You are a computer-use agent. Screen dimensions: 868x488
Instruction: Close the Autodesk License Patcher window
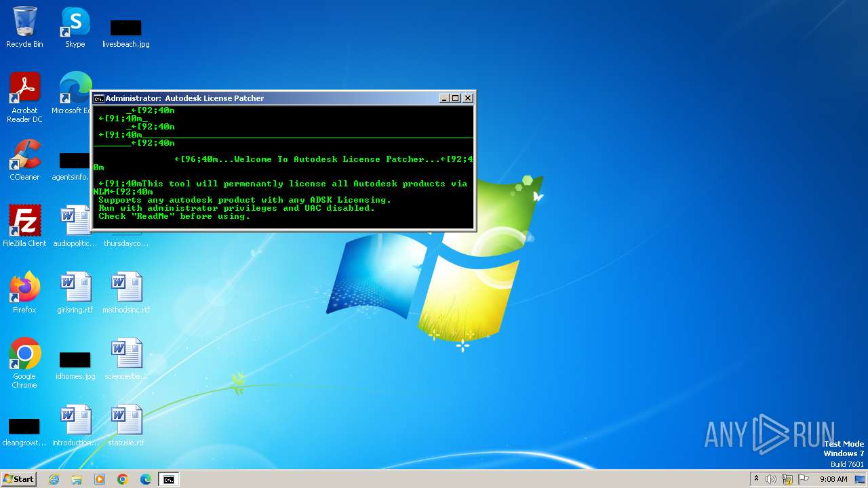click(468, 98)
